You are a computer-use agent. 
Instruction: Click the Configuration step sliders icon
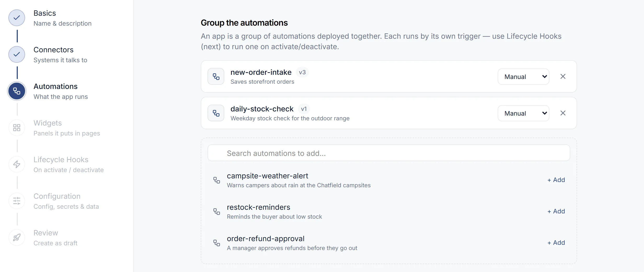[17, 201]
